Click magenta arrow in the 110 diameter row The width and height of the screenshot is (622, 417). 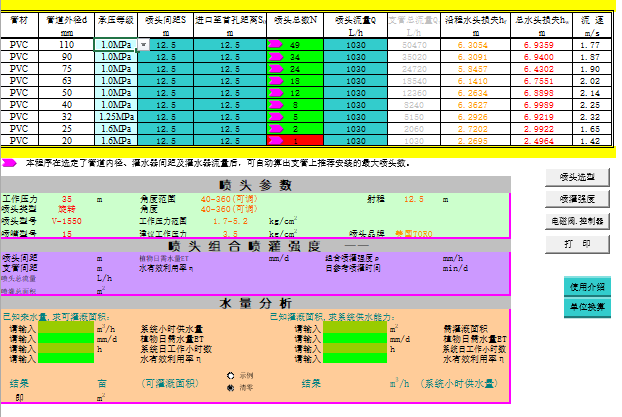click(275, 46)
